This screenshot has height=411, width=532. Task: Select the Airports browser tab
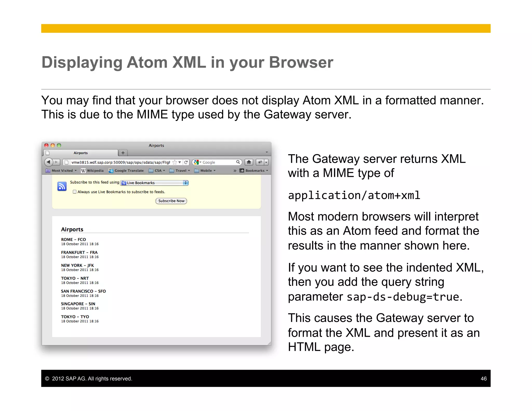click(x=81, y=153)
